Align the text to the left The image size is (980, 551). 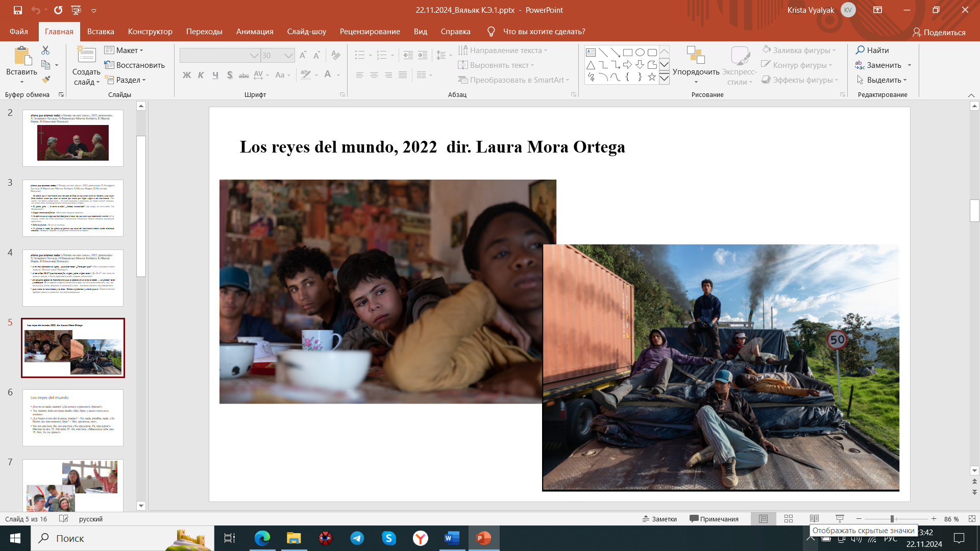[360, 75]
